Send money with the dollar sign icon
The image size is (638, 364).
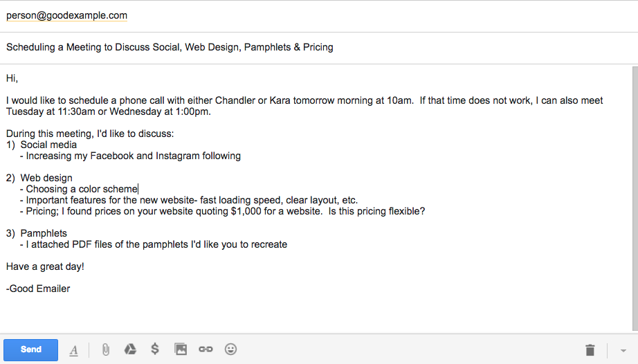[155, 349]
